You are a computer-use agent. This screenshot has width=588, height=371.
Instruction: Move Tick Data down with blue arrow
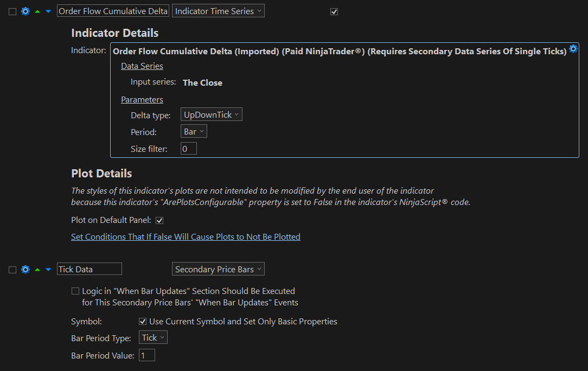(x=48, y=270)
